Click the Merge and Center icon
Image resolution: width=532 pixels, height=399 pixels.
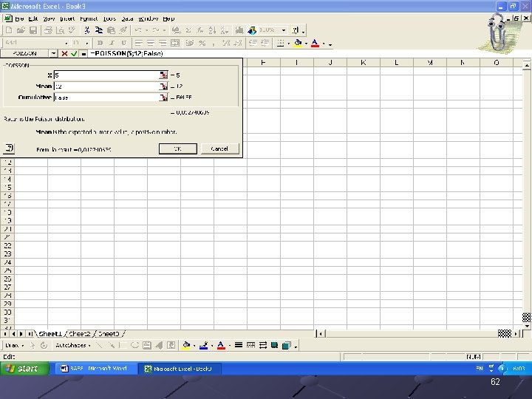pyautogui.click(x=175, y=43)
